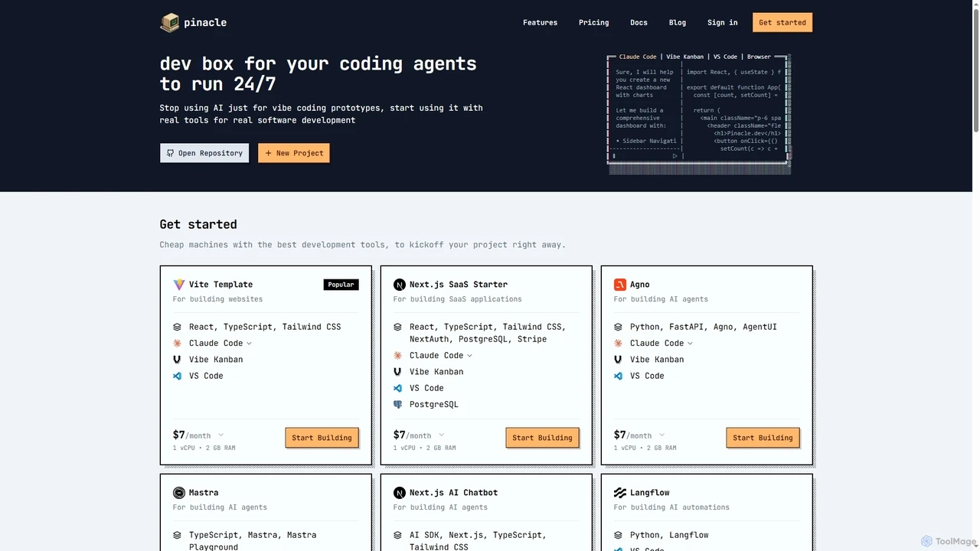Go to the Pricing nav item
Viewport: 980px width, 551px height.
click(593, 23)
